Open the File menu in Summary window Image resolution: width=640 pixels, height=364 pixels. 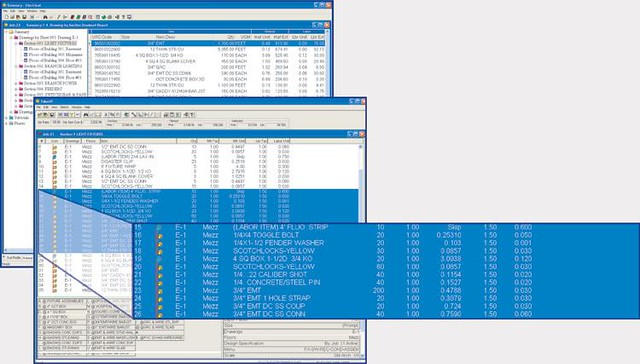pos(6,11)
